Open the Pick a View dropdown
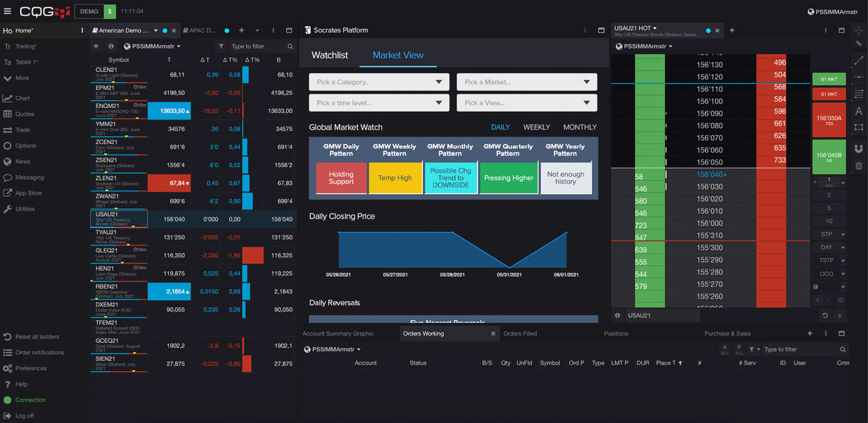The width and height of the screenshot is (868, 423). tap(527, 103)
